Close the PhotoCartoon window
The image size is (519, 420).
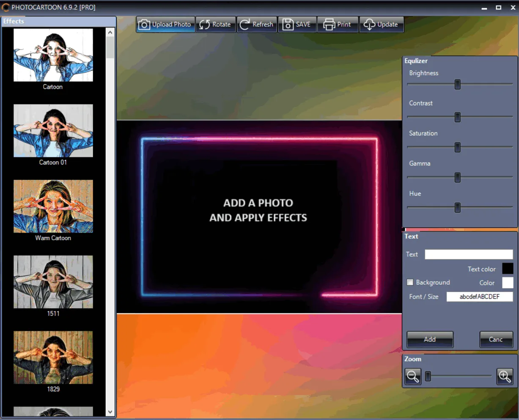tap(512, 8)
